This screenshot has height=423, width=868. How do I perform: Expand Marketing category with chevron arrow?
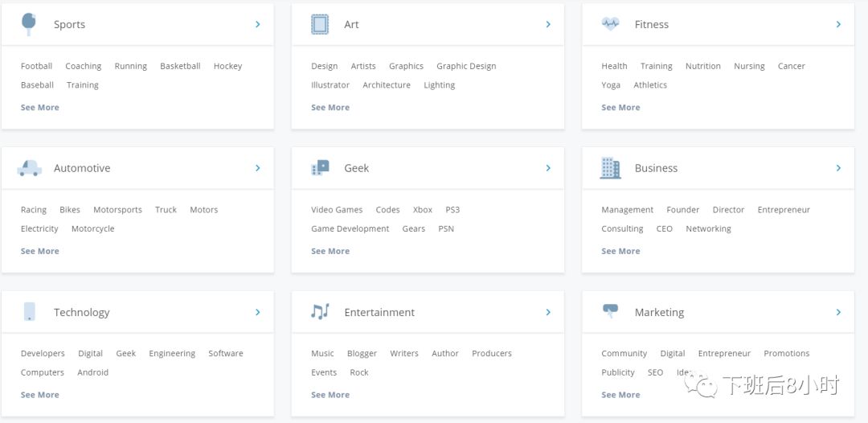[x=838, y=312]
